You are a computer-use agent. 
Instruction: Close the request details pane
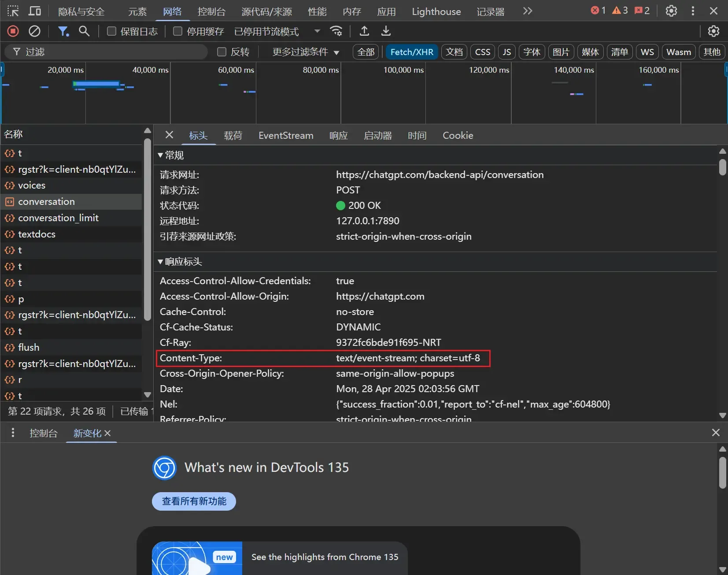[x=169, y=135]
